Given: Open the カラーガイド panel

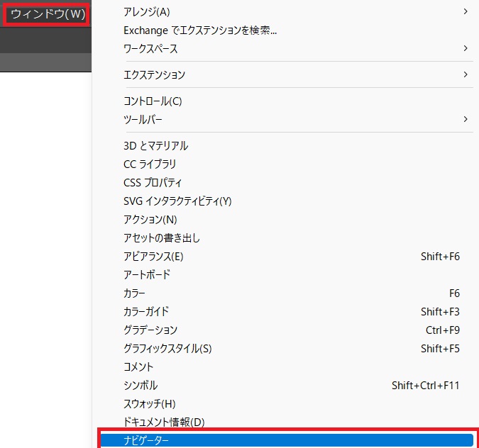Looking at the screenshot, I should (x=146, y=312).
